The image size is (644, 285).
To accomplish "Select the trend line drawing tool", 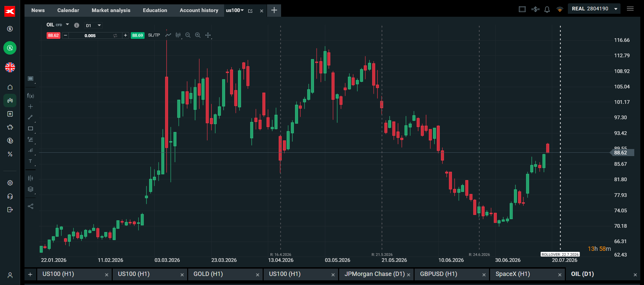I will coord(31,117).
